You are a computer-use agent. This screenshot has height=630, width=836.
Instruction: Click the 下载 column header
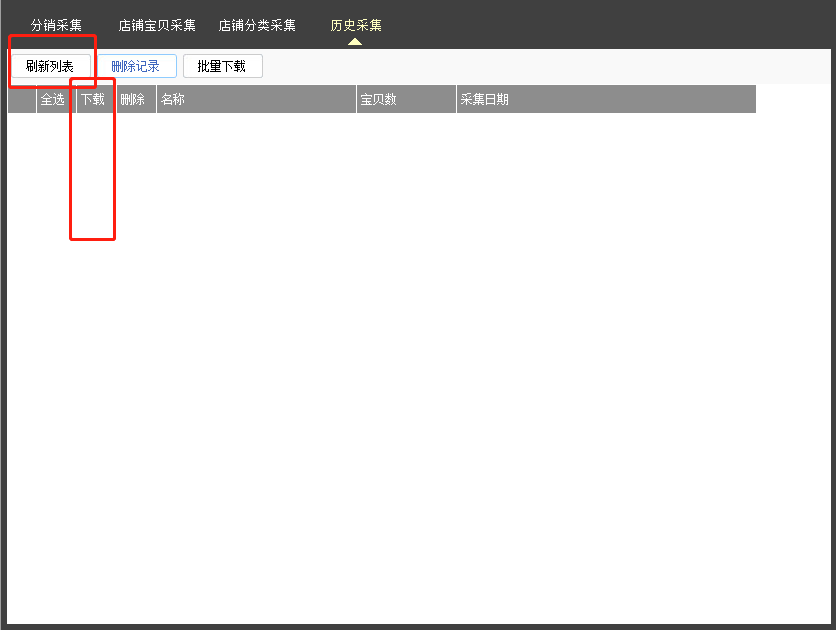pos(96,99)
